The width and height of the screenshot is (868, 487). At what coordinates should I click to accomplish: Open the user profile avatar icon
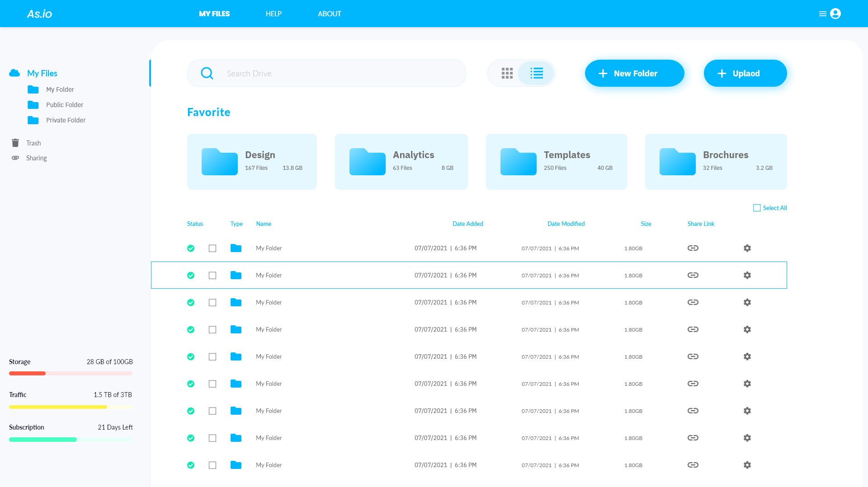(835, 14)
